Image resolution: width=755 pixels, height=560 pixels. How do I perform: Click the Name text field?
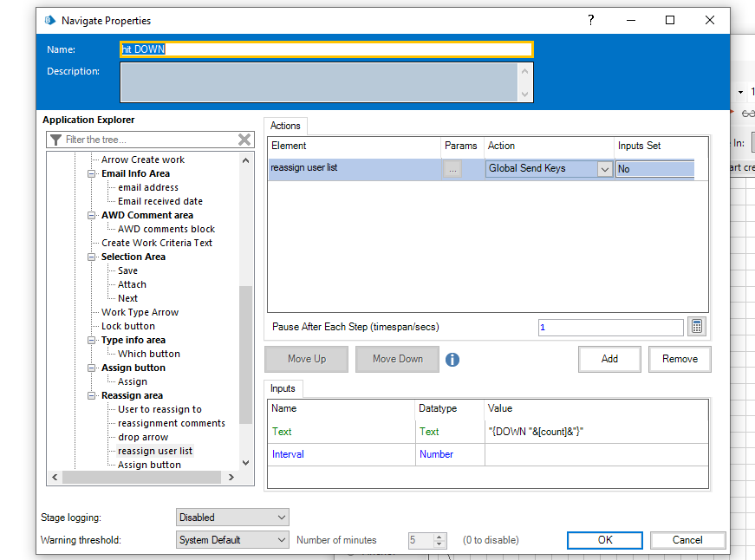point(326,49)
